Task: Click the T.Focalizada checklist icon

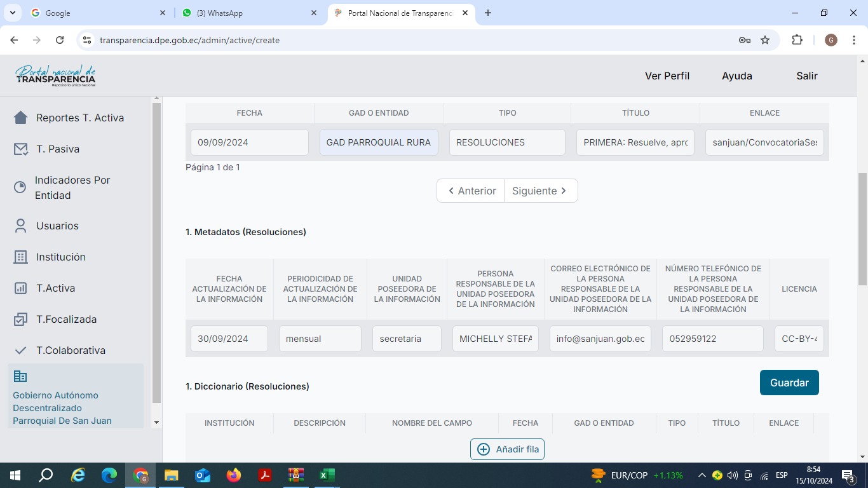Action: [x=21, y=319]
